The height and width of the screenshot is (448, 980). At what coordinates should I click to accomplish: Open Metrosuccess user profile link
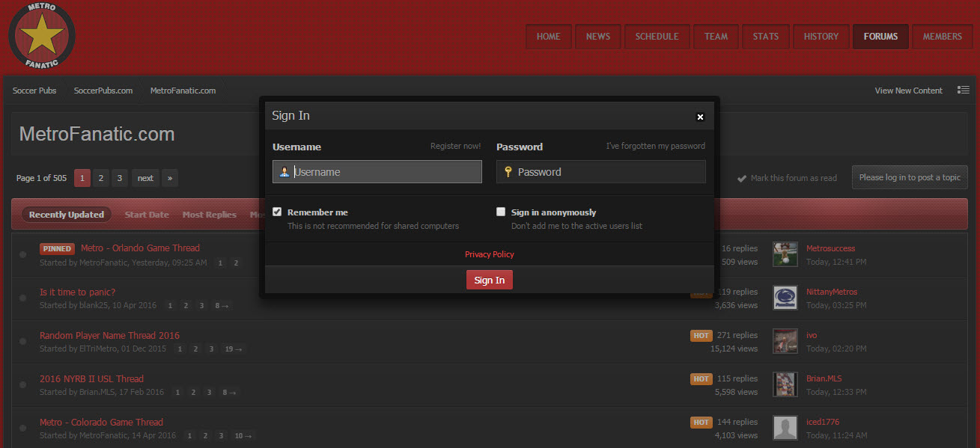pyautogui.click(x=830, y=248)
